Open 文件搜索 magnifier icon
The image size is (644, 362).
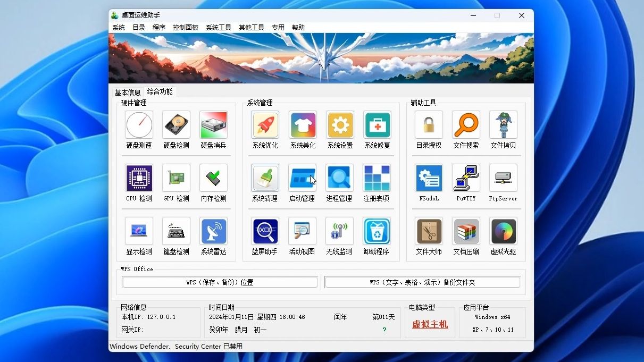[466, 125]
